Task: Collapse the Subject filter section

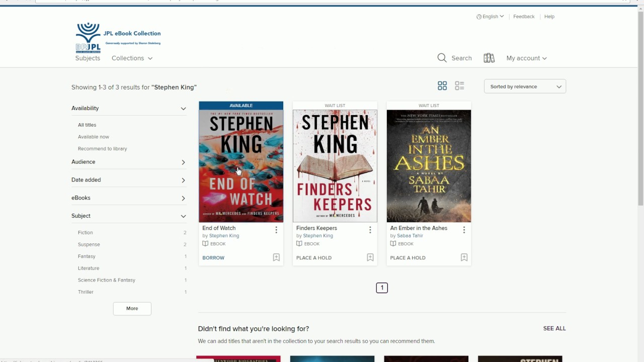Action: point(129,216)
